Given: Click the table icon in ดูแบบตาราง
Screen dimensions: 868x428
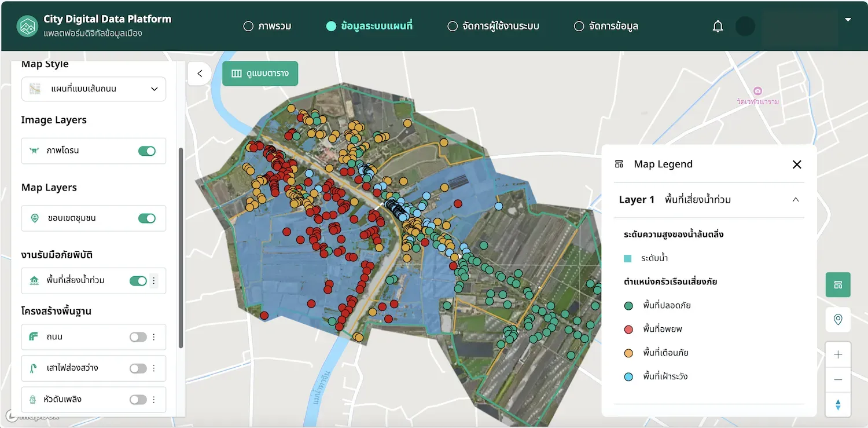Looking at the screenshot, I should pyautogui.click(x=236, y=74).
